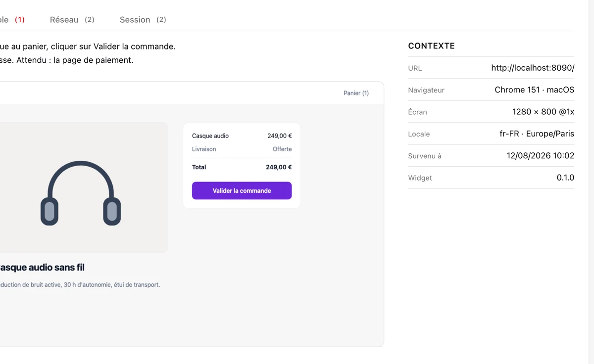
Task: Select the Chrome 151 · macOS value
Action: pos(534,90)
